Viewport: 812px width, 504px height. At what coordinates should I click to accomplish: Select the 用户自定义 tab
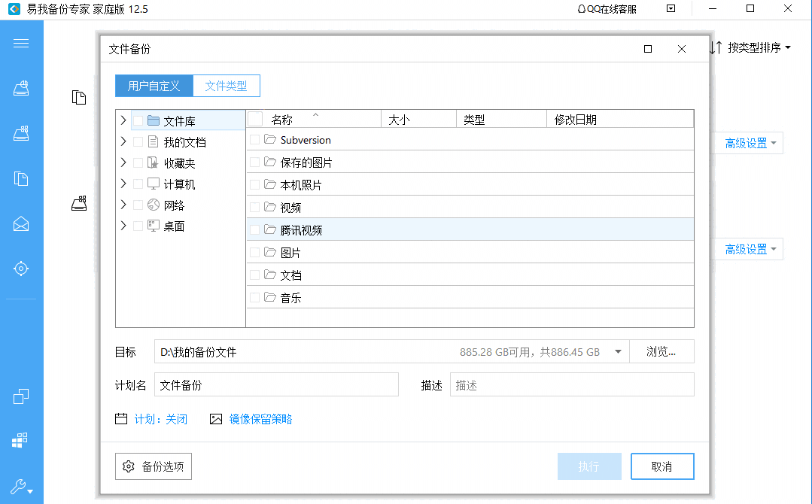coord(154,86)
